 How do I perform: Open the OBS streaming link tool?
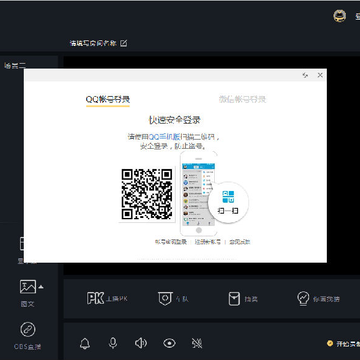coord(28,336)
